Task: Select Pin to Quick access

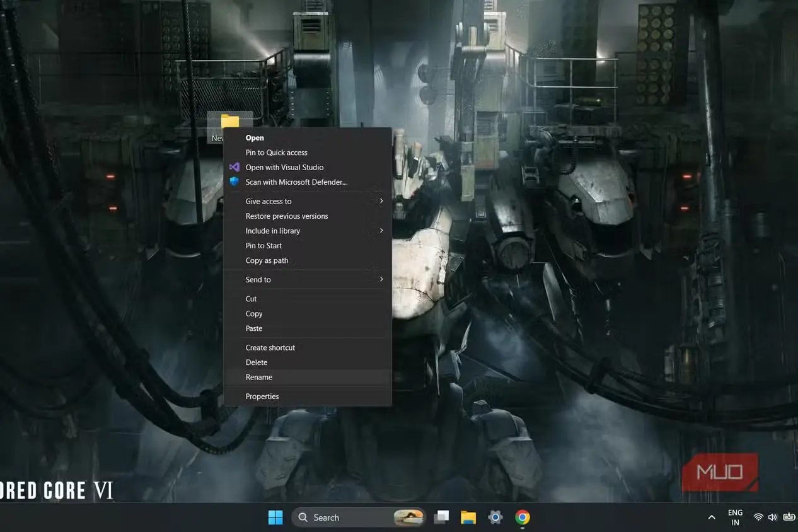Action: pos(308,153)
